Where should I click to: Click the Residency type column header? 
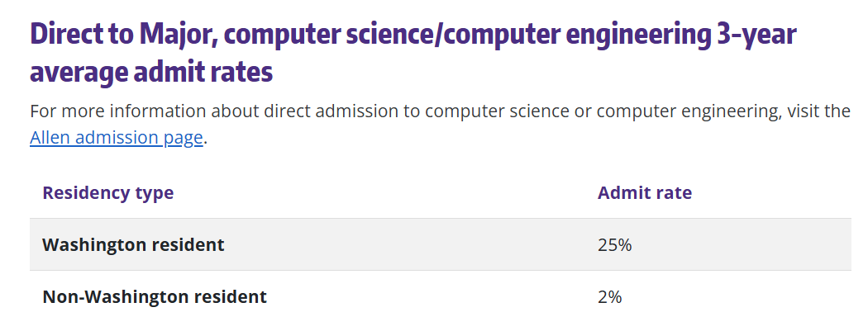click(107, 193)
